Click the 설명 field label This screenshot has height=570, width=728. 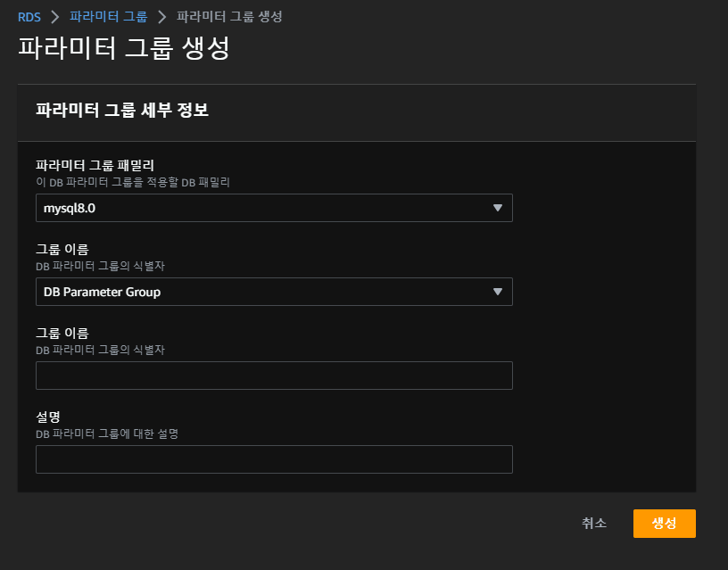tap(48, 417)
